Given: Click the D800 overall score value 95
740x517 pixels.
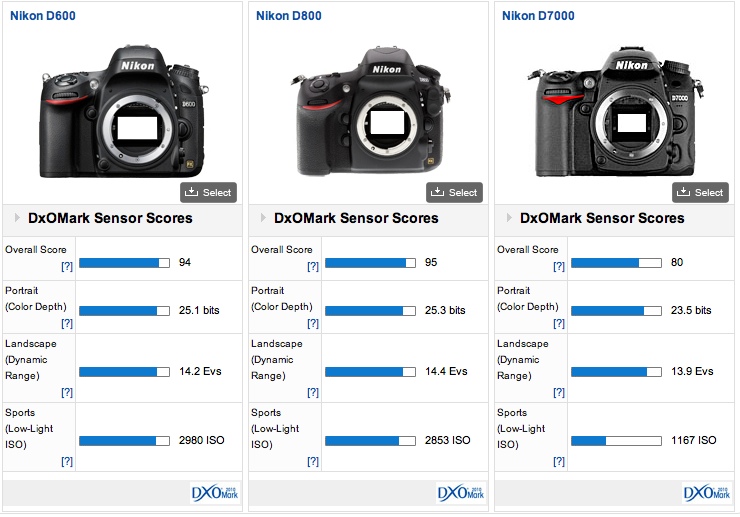Looking at the screenshot, I should [x=431, y=262].
